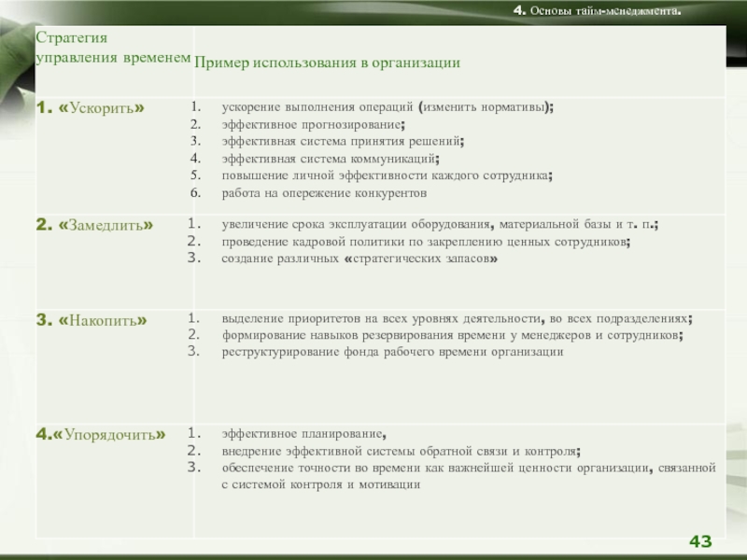Click the continuation 'с системой контроля и мотивации'
Image resolution: width=747 pixels, height=560 pixels.
coord(321,484)
